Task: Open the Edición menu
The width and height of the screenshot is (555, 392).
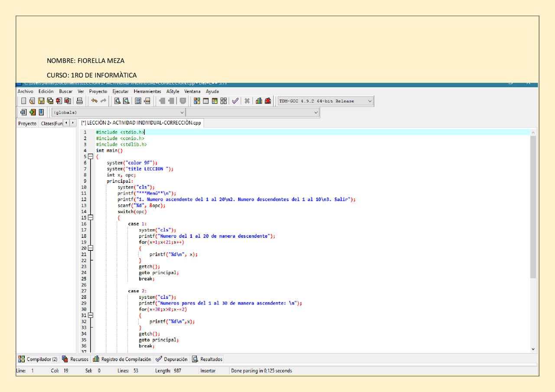Action: (46, 91)
